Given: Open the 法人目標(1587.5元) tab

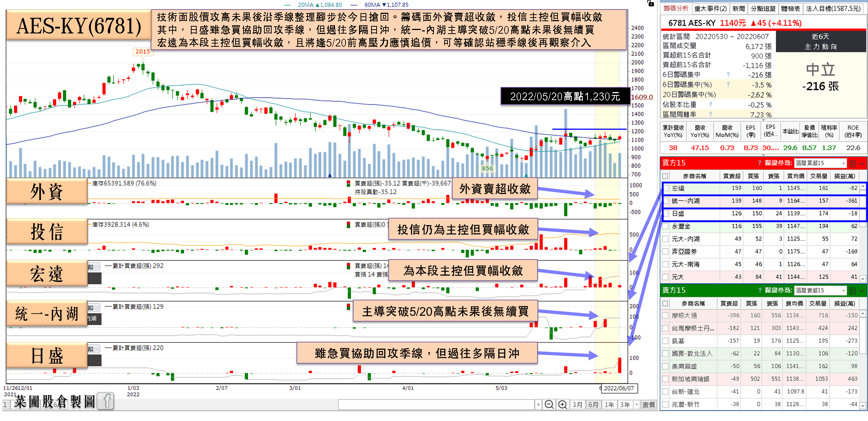Looking at the screenshot, I should [833, 8].
